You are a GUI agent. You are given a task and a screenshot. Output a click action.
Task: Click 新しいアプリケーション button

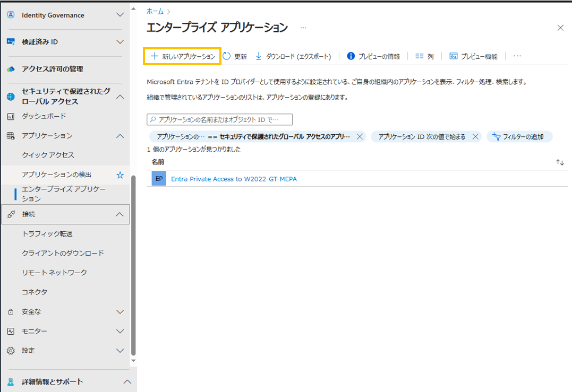182,56
